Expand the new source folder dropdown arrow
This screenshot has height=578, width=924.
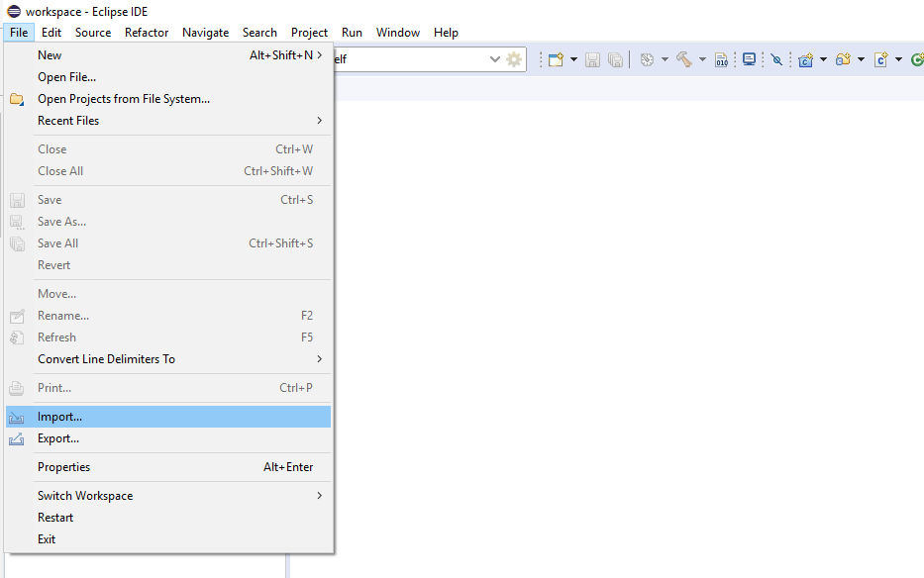point(861,59)
